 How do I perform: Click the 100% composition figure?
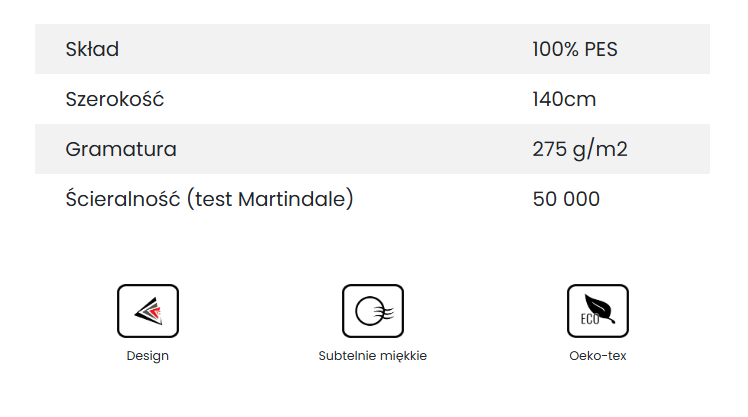pyautogui.click(x=555, y=49)
